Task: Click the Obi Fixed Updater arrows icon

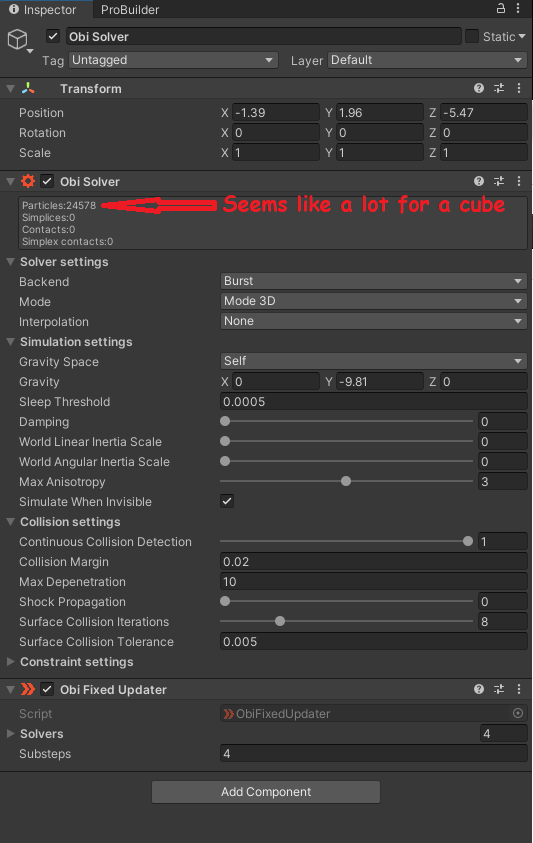Action: click(27, 689)
